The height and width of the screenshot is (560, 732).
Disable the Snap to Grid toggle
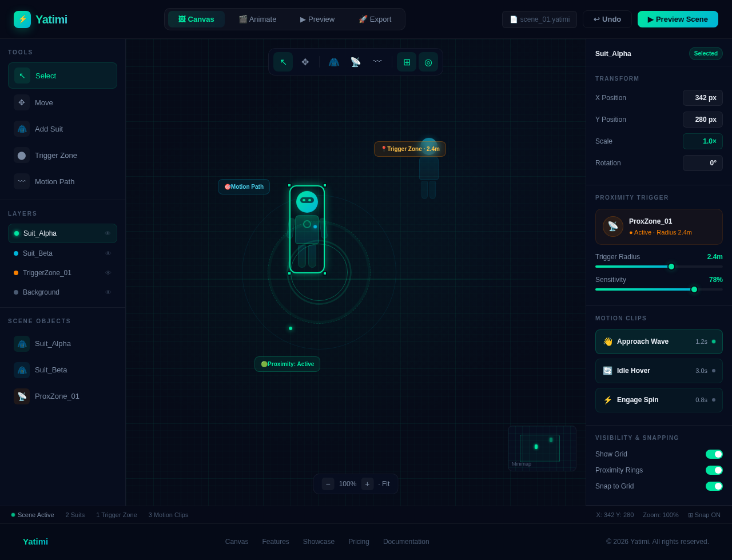(714, 486)
